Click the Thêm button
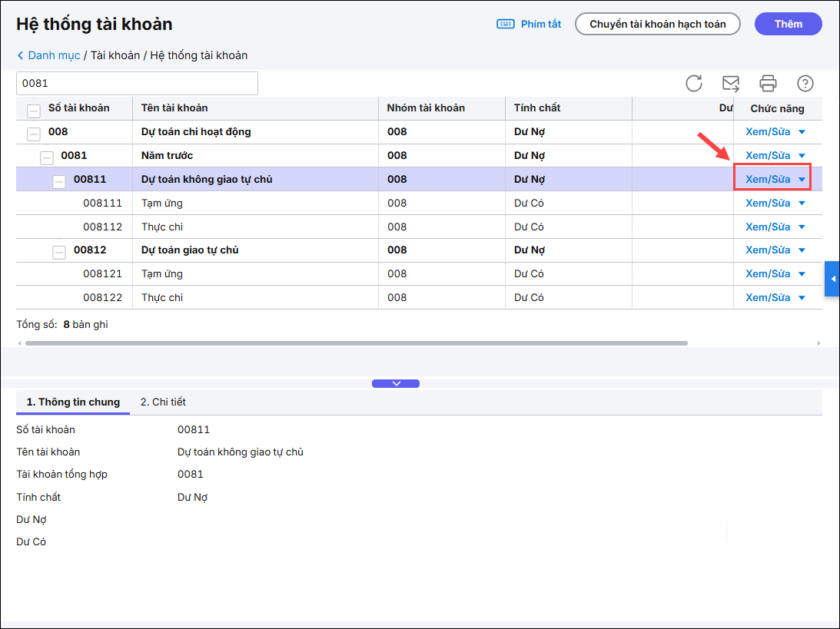 click(788, 24)
